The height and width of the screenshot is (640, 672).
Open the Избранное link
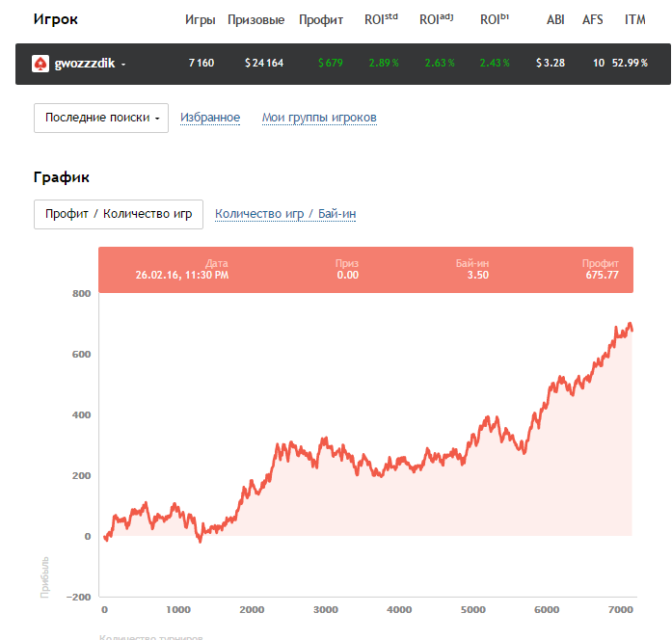tap(210, 118)
